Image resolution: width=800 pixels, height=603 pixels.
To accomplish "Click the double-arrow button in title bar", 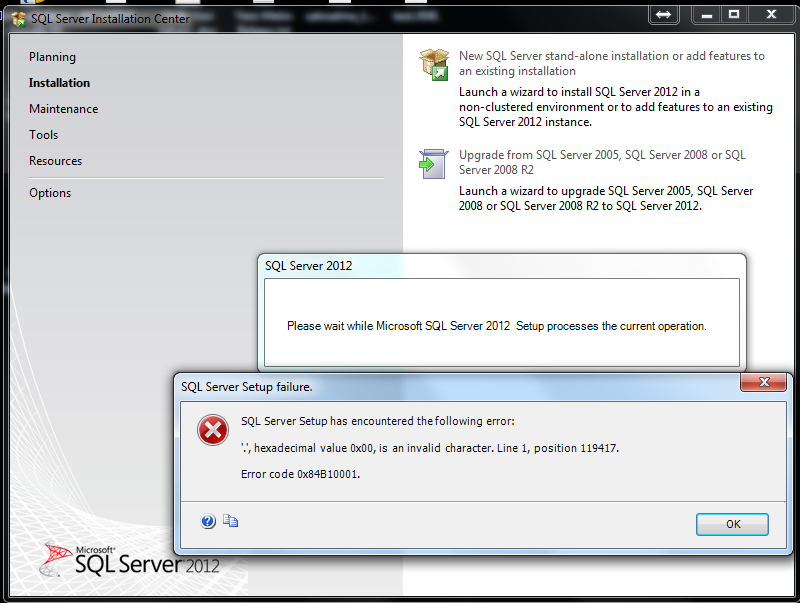I will [x=663, y=14].
